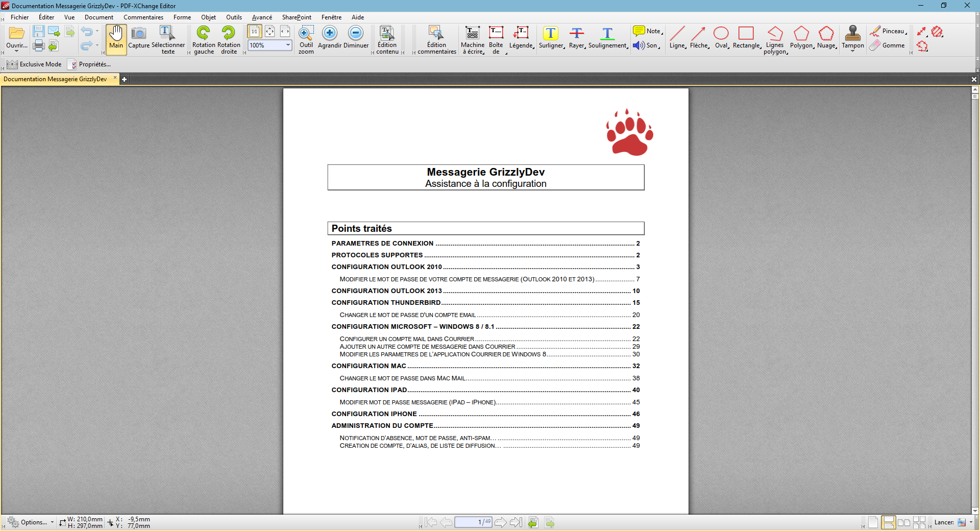Send the document by email with the envelope icon
The width and height of the screenshot is (980, 531).
tap(54, 32)
